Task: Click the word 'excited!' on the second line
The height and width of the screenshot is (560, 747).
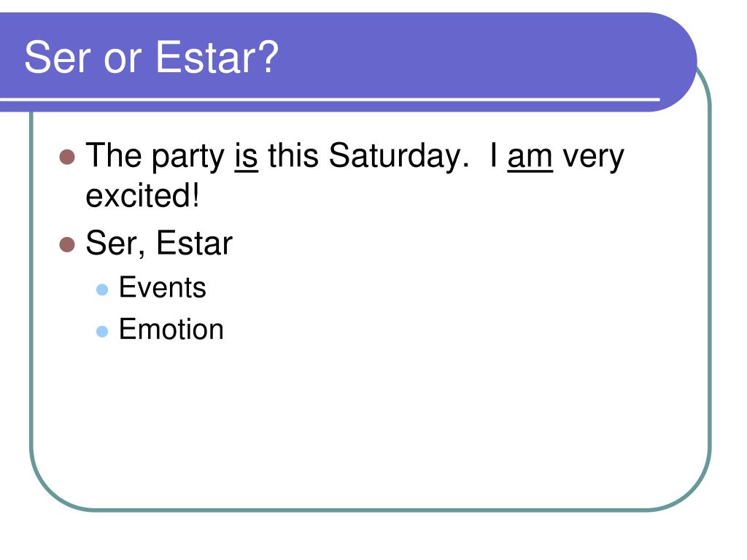Action: (142, 196)
